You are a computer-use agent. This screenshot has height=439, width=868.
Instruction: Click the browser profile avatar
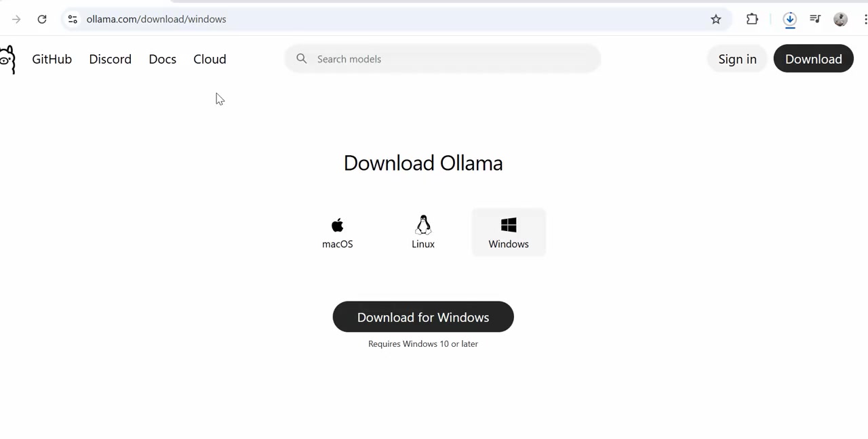click(840, 19)
